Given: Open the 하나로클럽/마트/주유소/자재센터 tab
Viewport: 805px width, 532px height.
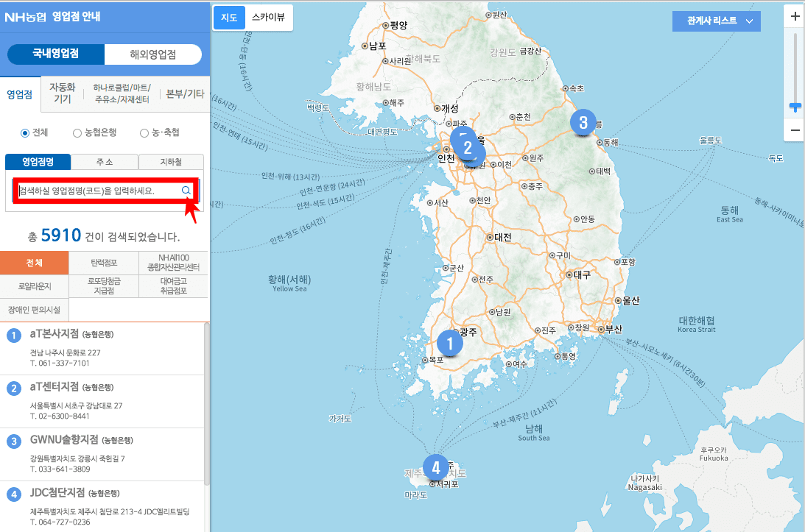Looking at the screenshot, I should [x=122, y=93].
